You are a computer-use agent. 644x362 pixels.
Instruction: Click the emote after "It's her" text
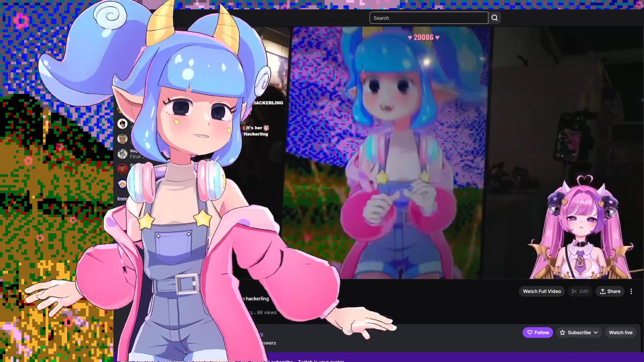click(266, 128)
